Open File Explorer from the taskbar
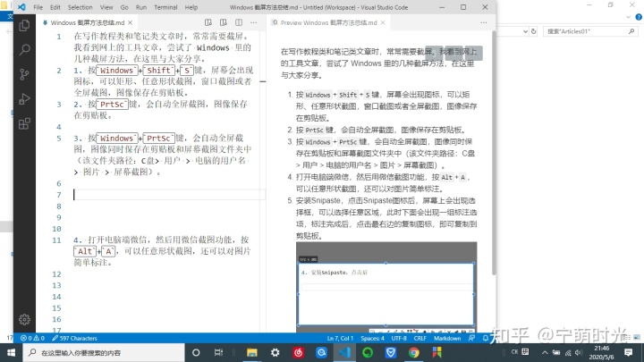644x362 pixels. [x=251, y=352]
